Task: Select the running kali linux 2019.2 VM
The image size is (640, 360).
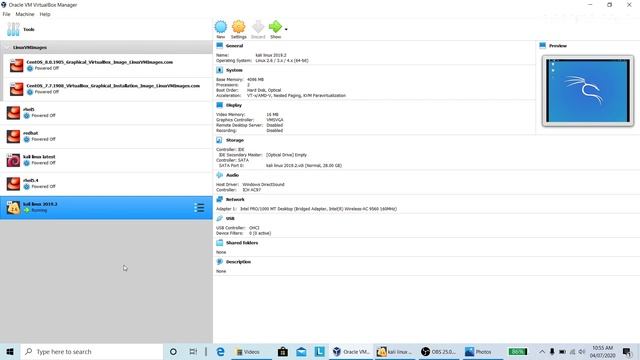Action: pos(106,207)
